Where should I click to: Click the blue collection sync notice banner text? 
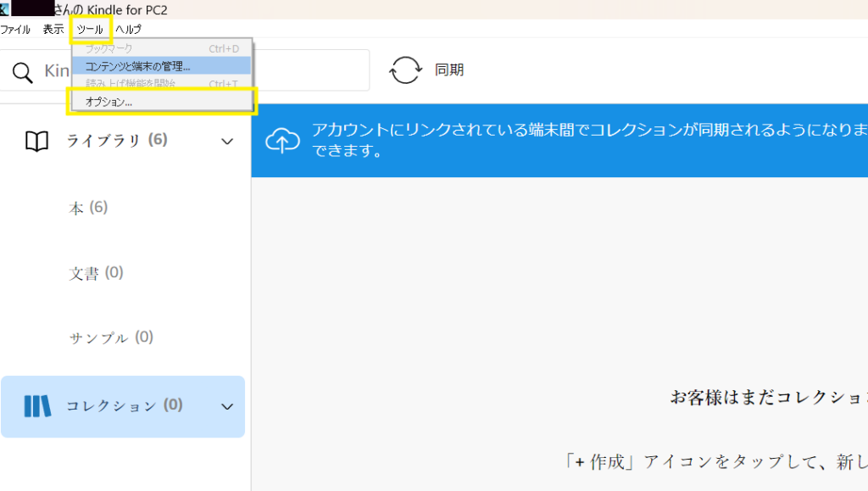coord(590,140)
